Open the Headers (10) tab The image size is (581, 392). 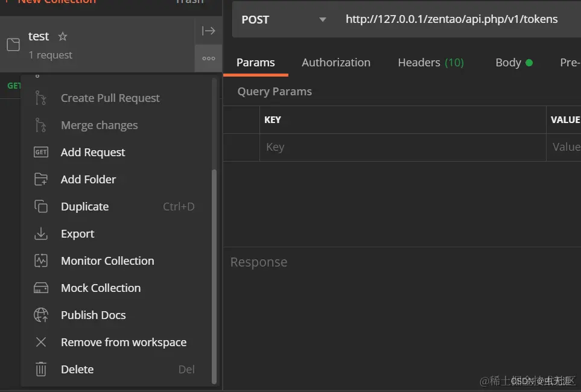(431, 63)
